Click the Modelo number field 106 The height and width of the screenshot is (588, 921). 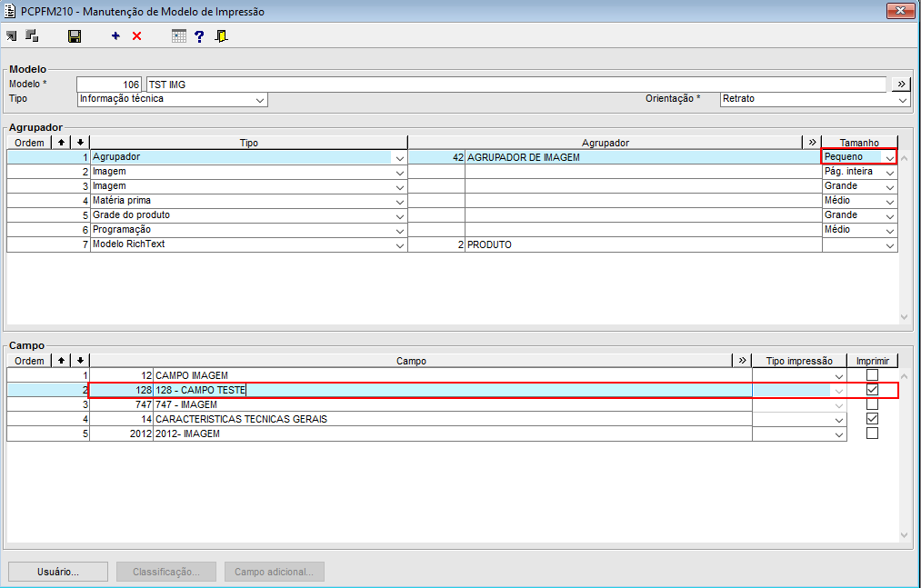[x=109, y=84]
